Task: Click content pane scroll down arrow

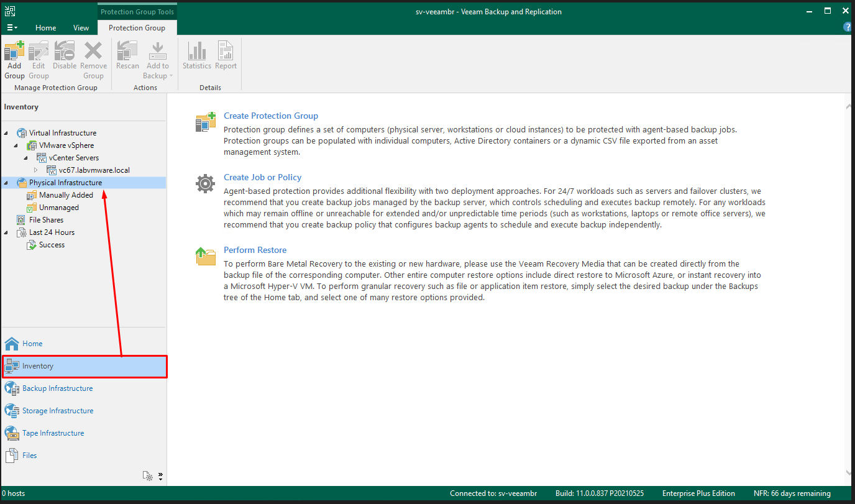Action: tap(849, 473)
